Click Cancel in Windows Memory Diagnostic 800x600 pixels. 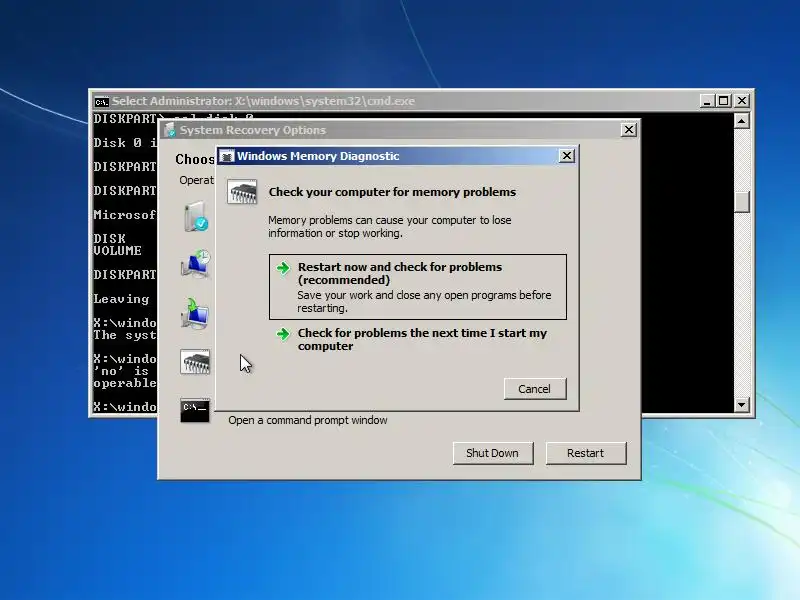tap(535, 389)
